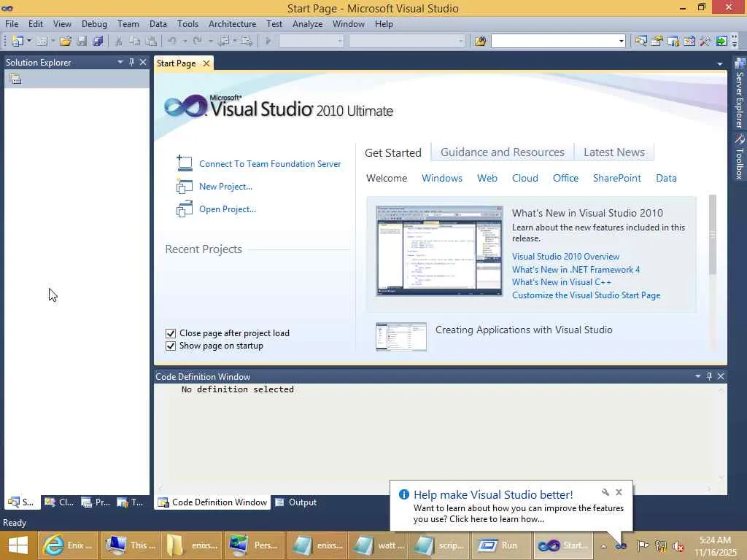
Task: Select the Class View tab labeled Cl...
Action: (59, 502)
